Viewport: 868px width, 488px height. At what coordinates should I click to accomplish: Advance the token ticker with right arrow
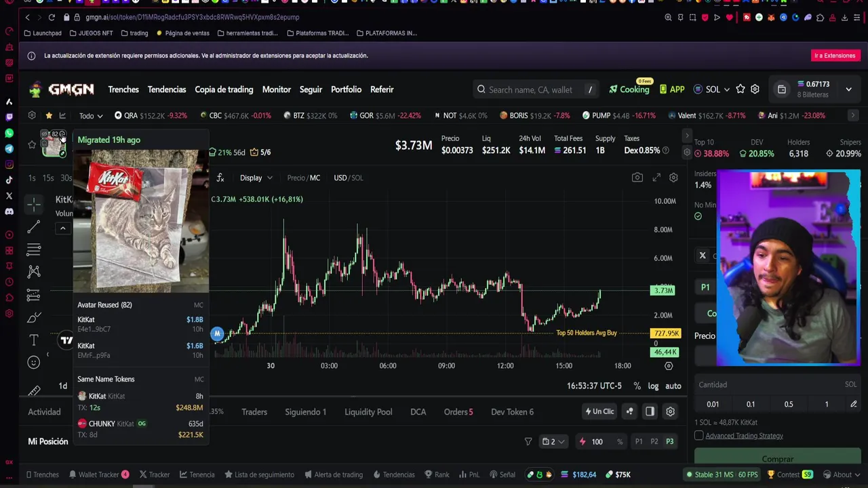coord(853,116)
